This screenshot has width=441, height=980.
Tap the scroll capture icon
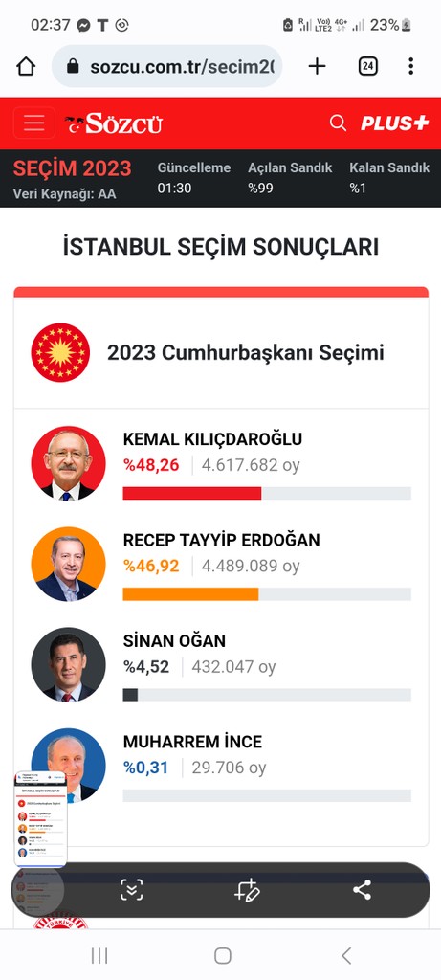[x=132, y=889]
